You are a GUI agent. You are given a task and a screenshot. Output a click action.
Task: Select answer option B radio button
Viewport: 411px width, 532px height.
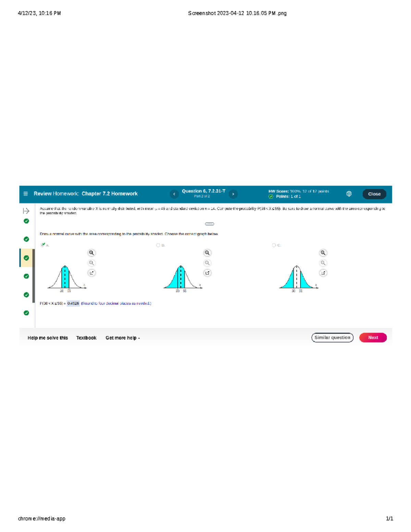(x=158, y=245)
